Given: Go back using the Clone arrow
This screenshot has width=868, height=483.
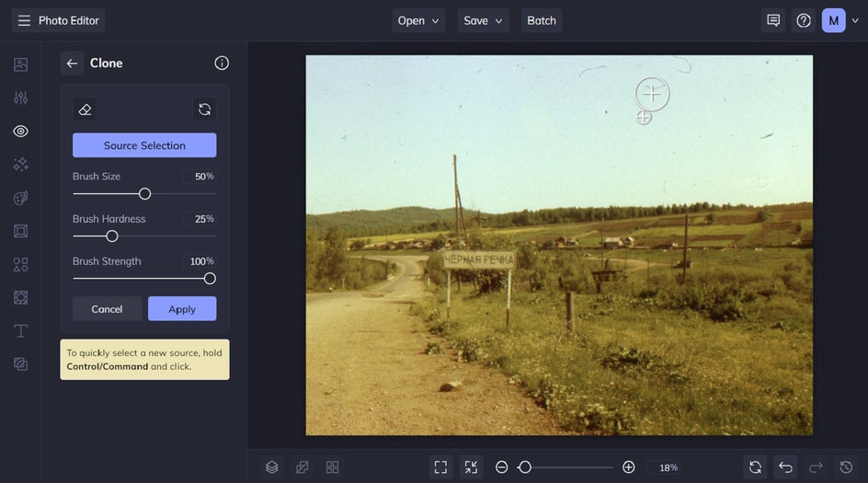Looking at the screenshot, I should tap(72, 63).
